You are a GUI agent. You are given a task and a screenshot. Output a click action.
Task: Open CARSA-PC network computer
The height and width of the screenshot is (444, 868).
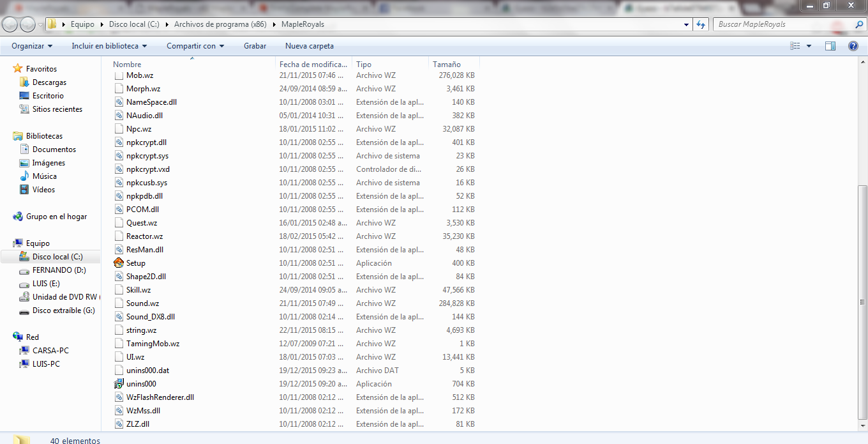tap(50, 351)
